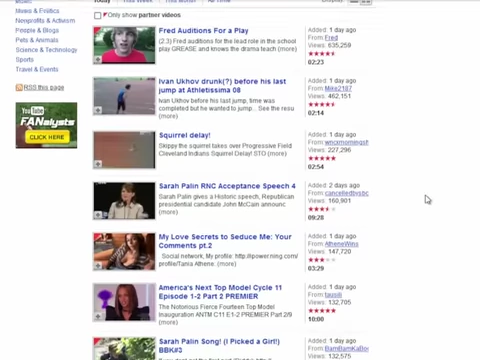This screenshot has width=480, height=360.
Task: Visit uploader cancelledbyabc channel link
Action: point(347,193)
